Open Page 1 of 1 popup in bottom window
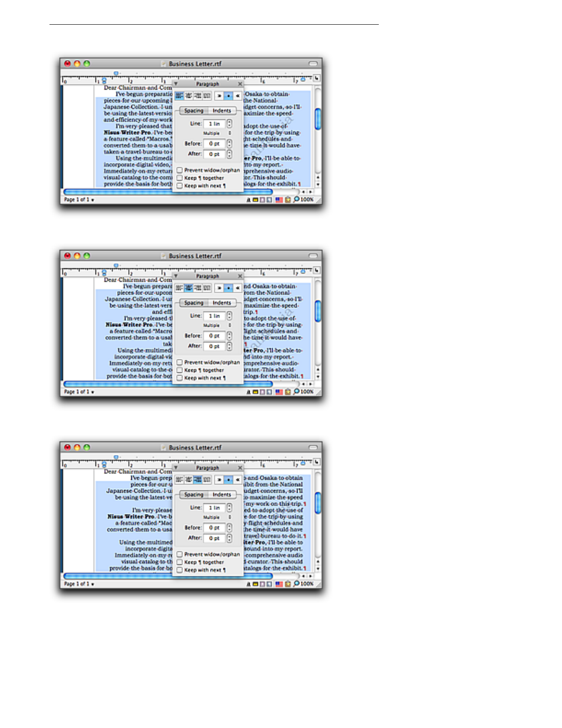The image size is (562, 728). click(79, 584)
